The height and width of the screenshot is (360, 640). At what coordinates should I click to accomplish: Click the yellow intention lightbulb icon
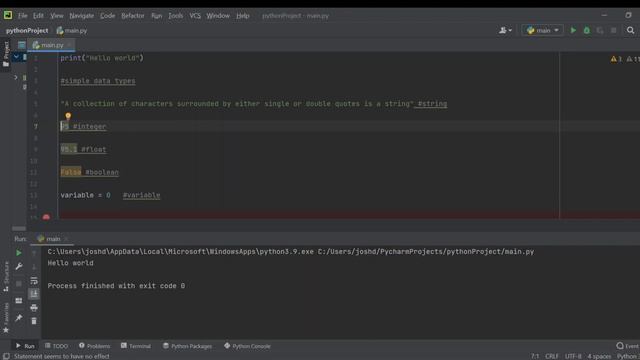pos(68,116)
